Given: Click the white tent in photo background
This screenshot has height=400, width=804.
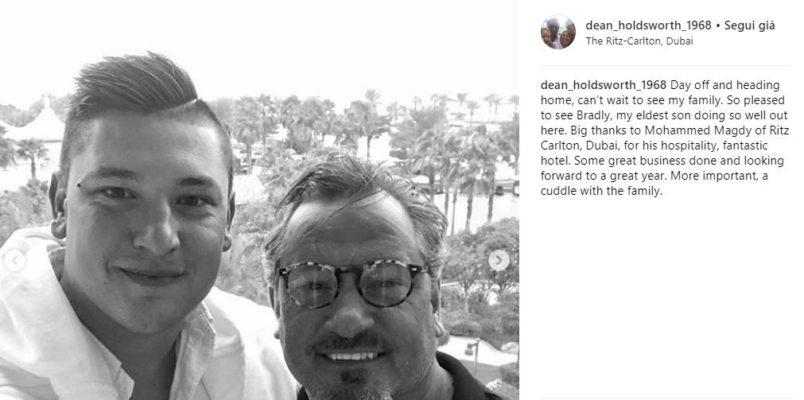Looking at the screenshot, I should click(41, 123).
